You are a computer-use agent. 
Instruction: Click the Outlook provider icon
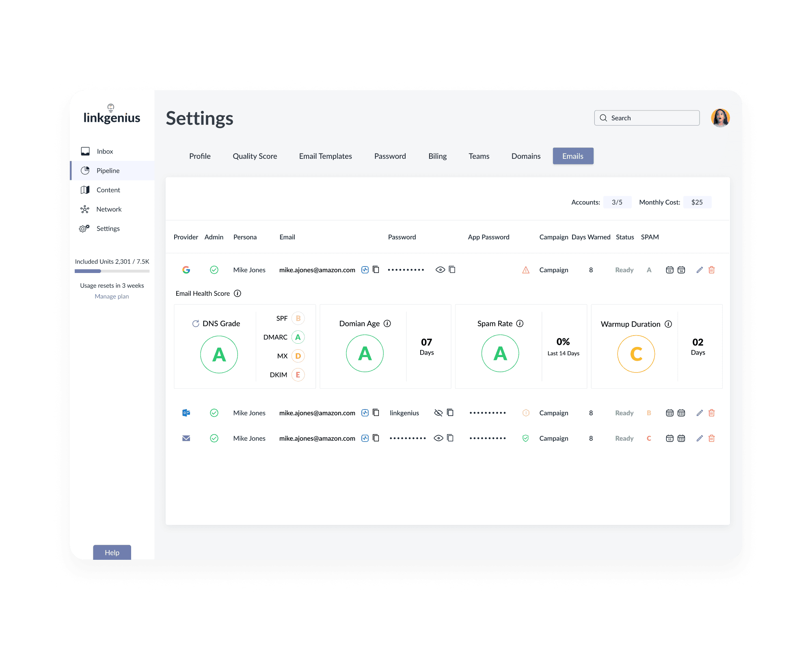tap(186, 413)
